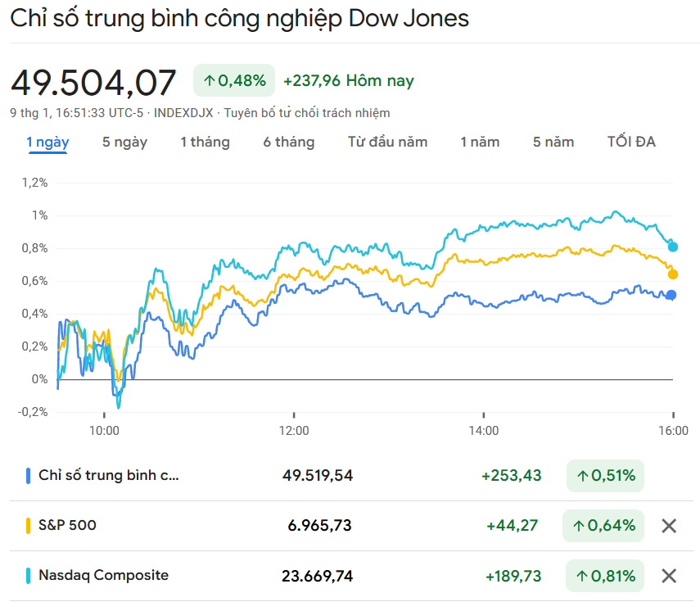Click the cyan Nasdaq Composite legend color bar
This screenshot has width=700, height=602.
(28, 576)
